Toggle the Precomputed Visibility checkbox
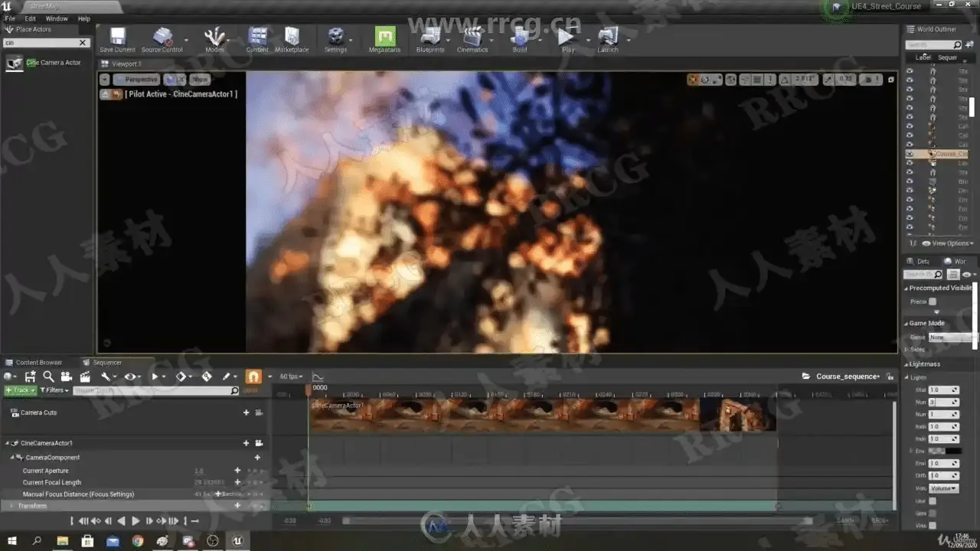This screenshot has height=551, width=980. click(933, 302)
